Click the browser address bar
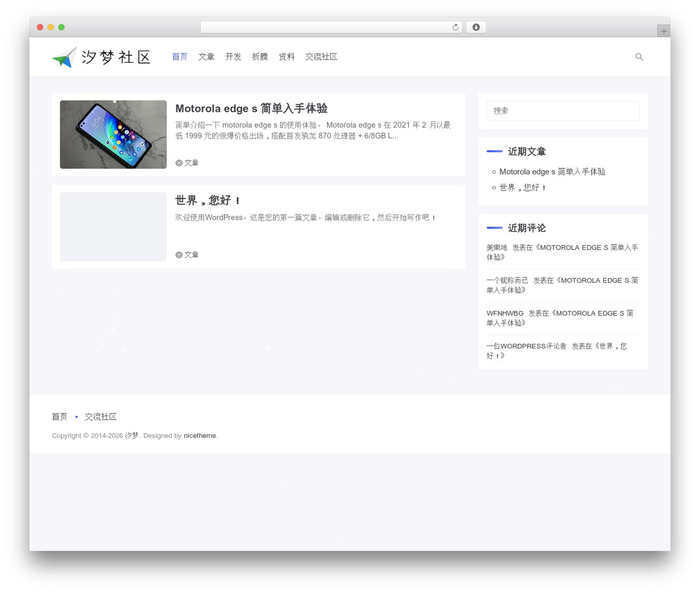This screenshot has height=593, width=700. point(331,27)
